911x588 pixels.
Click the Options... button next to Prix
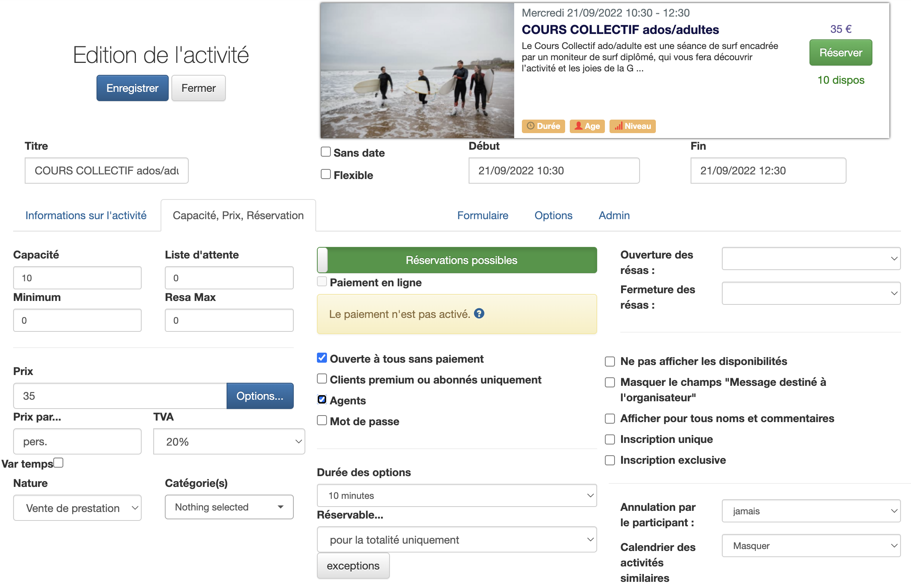[260, 396]
